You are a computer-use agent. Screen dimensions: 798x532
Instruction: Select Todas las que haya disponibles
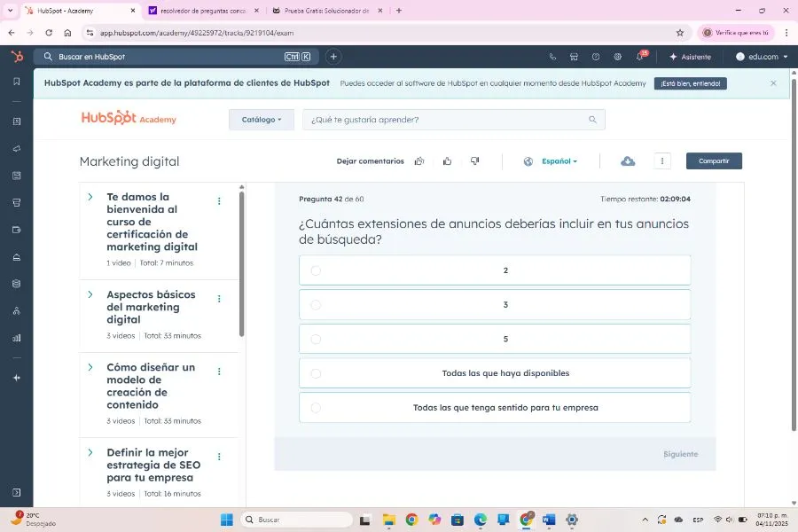coord(495,373)
